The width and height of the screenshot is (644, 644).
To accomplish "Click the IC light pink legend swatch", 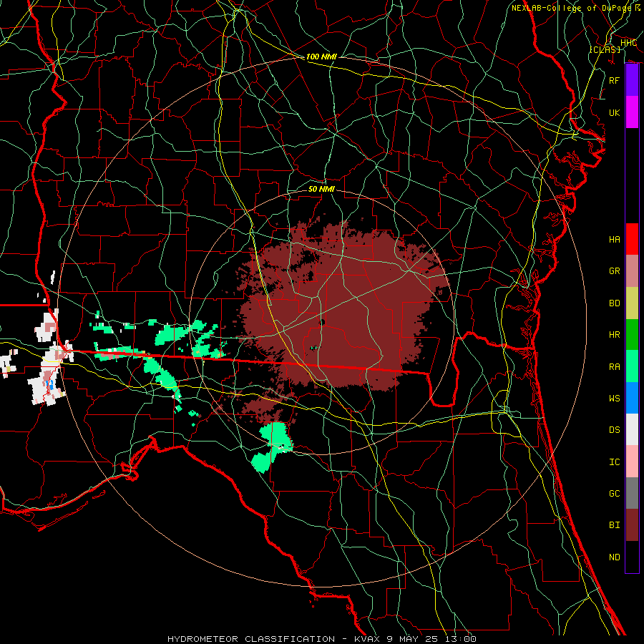I will (632, 462).
